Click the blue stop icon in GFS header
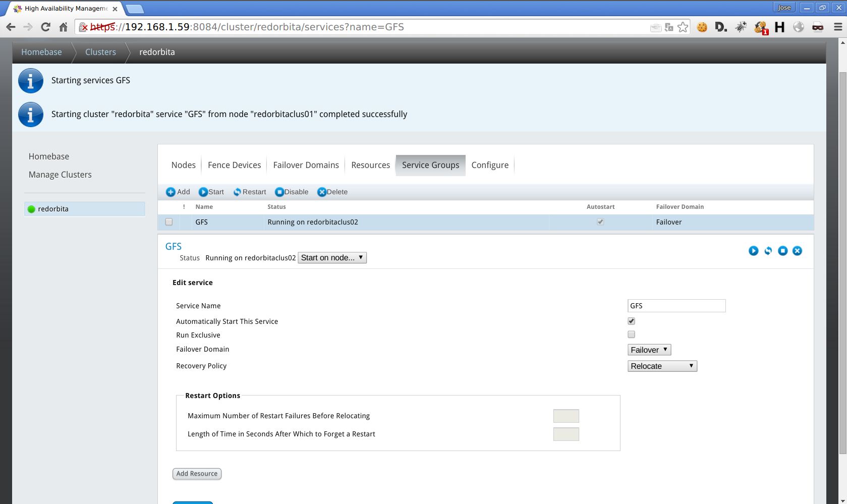847x504 pixels. click(x=782, y=251)
